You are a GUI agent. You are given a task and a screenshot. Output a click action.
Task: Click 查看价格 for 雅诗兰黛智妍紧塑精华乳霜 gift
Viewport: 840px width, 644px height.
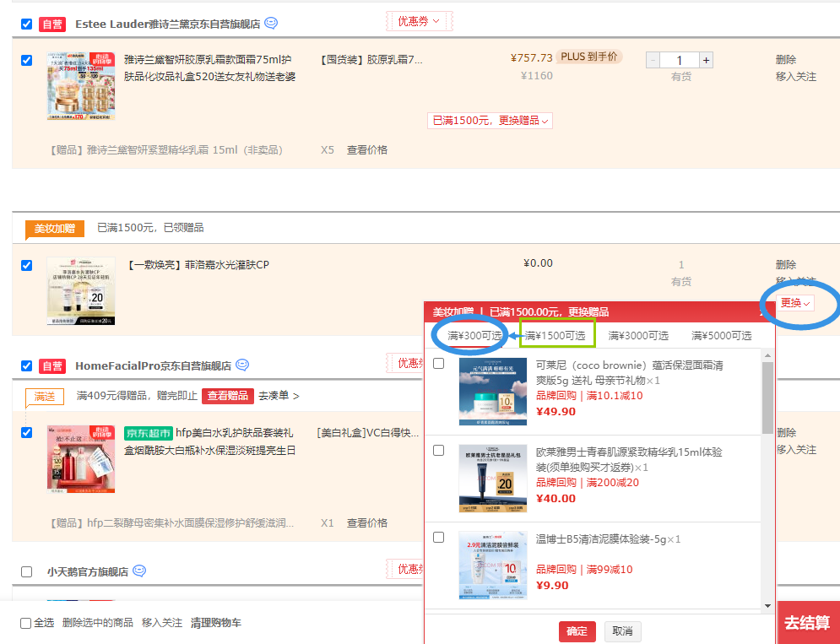coord(367,150)
